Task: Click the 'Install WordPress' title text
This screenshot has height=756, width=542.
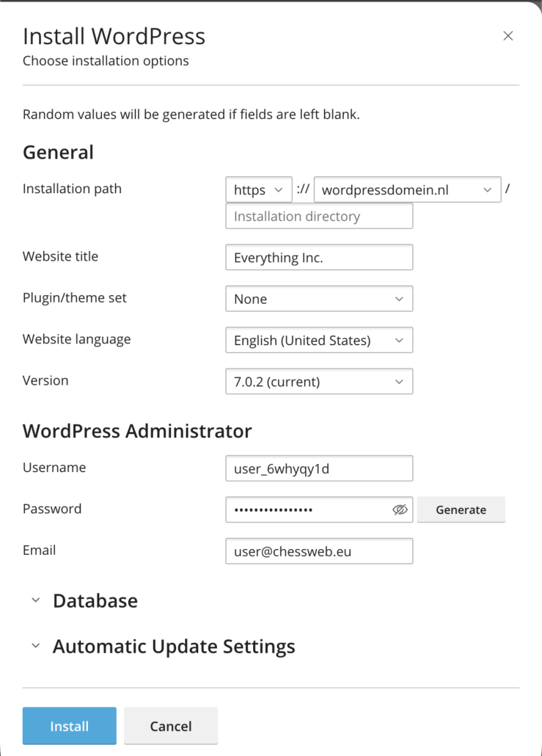Action: coord(114,36)
